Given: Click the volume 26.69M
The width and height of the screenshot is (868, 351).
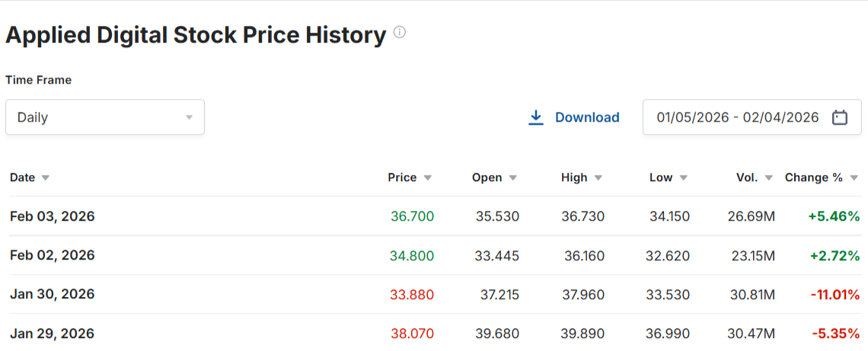Looking at the screenshot, I should [752, 216].
